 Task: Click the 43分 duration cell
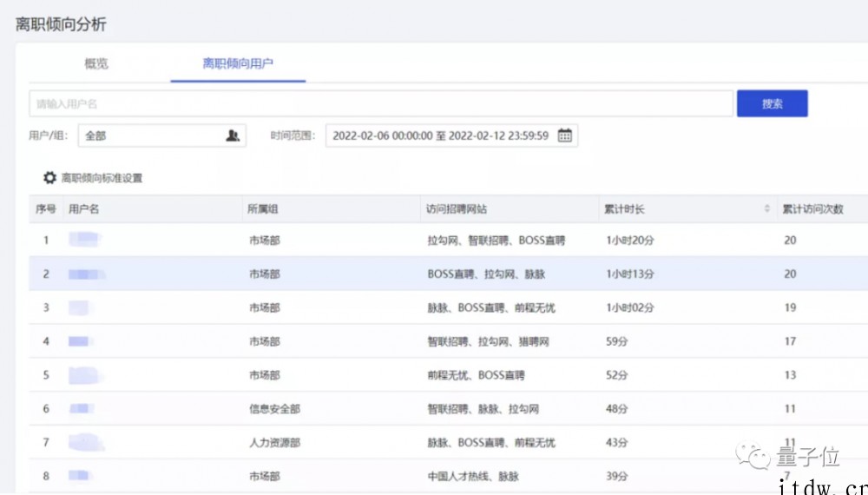tap(617, 442)
